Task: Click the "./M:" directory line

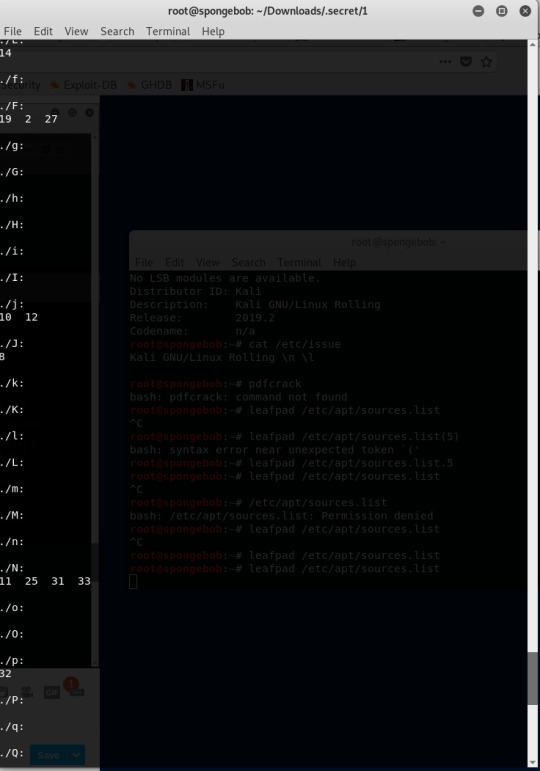Action: click(x=12, y=515)
